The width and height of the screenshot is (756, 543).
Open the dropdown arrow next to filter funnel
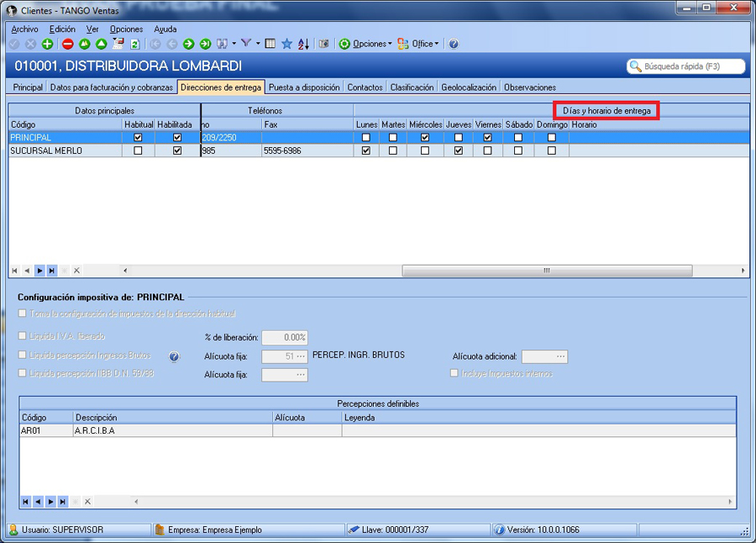[x=258, y=44]
